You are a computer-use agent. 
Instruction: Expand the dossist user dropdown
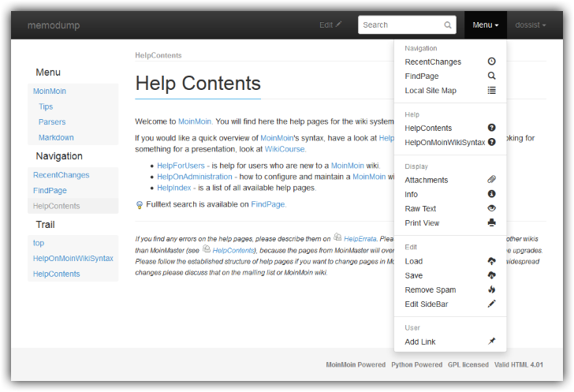click(x=531, y=25)
